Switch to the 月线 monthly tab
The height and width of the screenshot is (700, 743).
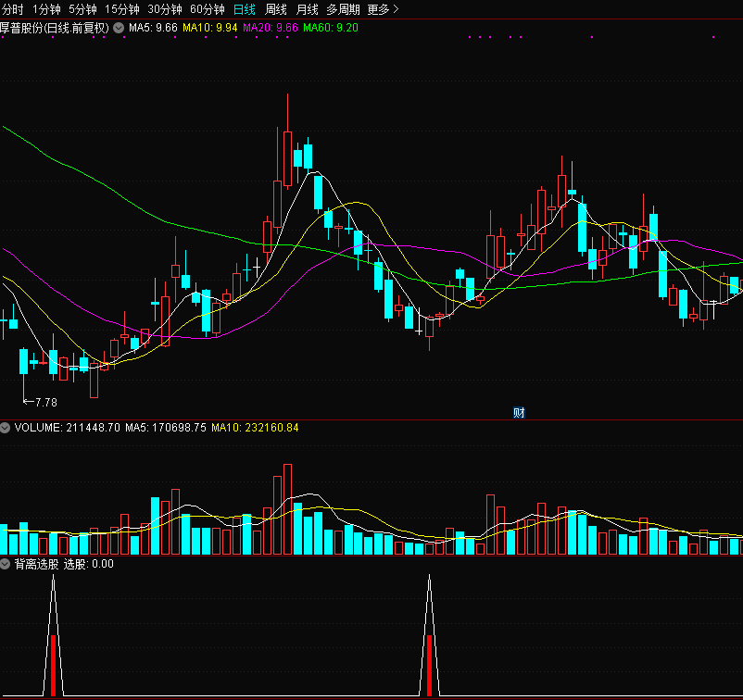307,9
